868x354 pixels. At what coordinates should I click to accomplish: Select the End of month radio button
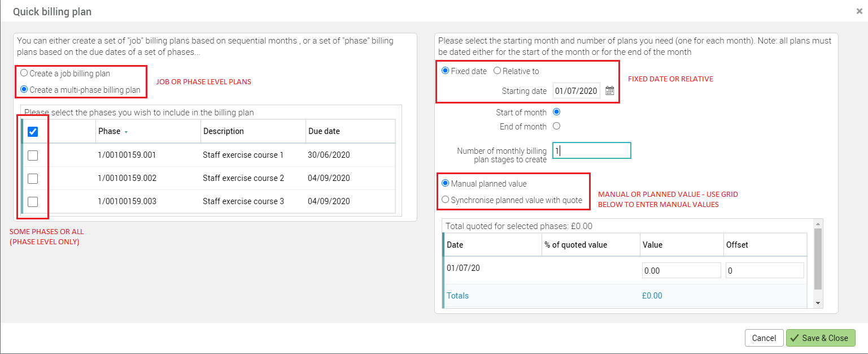click(556, 126)
